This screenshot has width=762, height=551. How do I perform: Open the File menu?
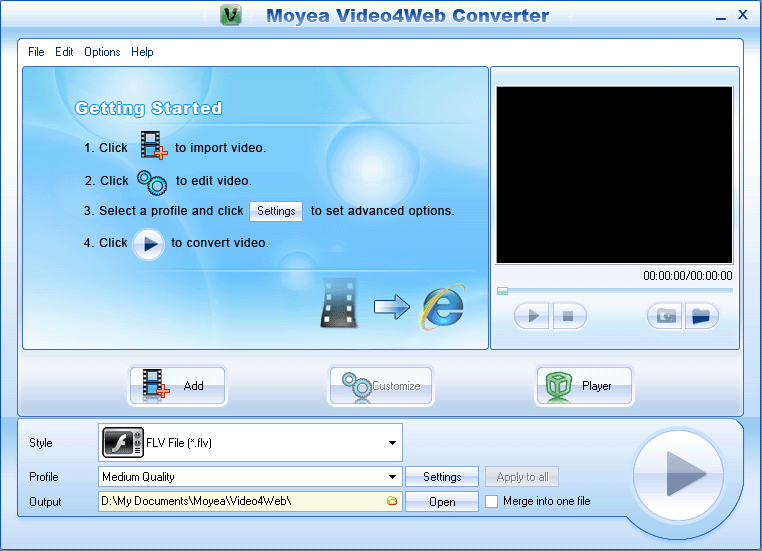pyautogui.click(x=36, y=52)
